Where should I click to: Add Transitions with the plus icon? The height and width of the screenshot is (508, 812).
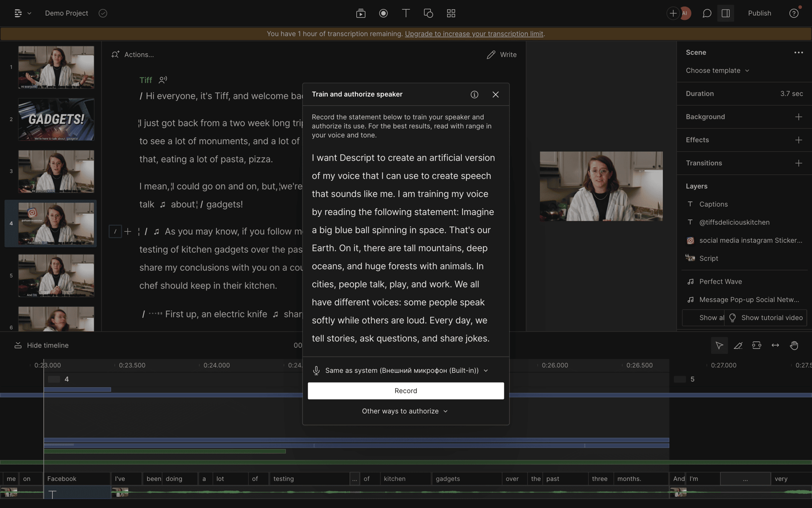pos(799,163)
